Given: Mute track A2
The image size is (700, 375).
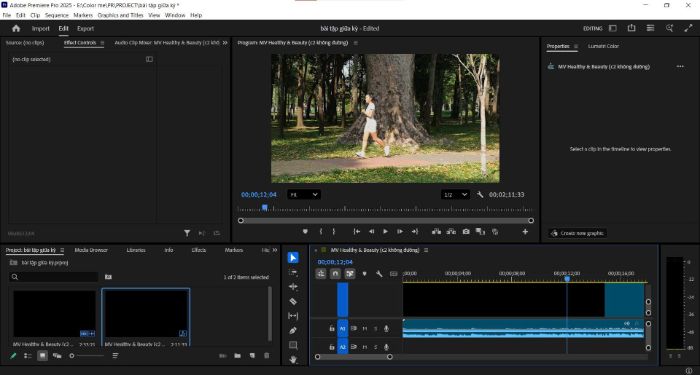Looking at the screenshot, I should point(365,347).
